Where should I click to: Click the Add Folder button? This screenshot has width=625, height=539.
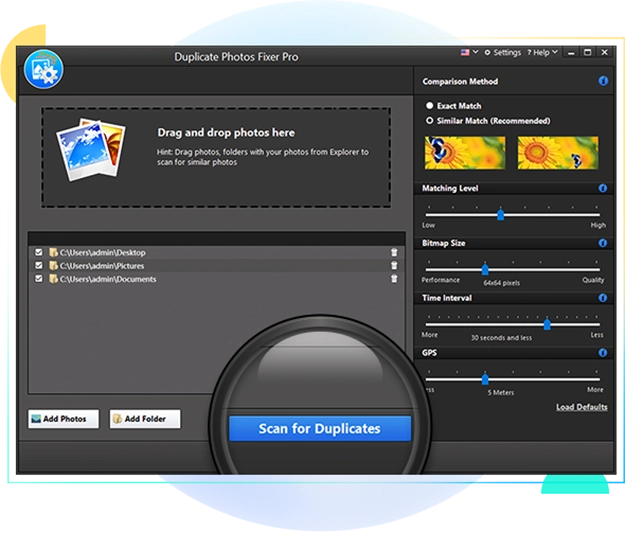(145, 419)
